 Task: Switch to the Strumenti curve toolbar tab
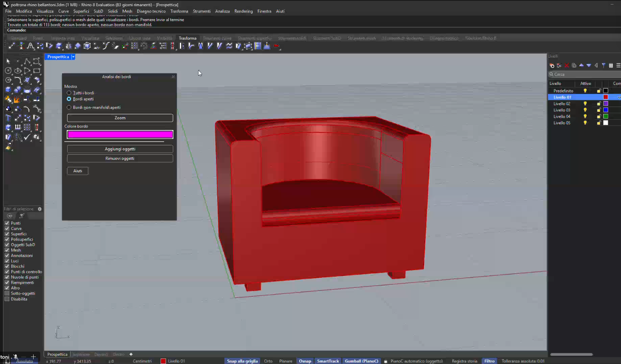click(x=217, y=38)
